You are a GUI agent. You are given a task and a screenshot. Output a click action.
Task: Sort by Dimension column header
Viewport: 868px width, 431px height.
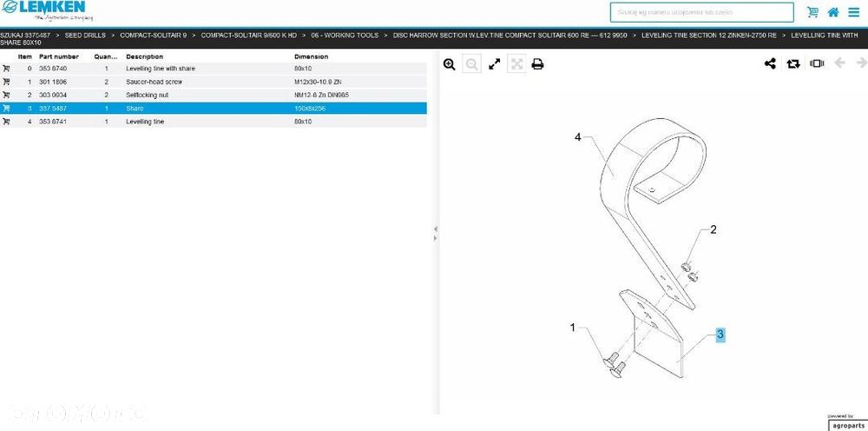click(311, 56)
